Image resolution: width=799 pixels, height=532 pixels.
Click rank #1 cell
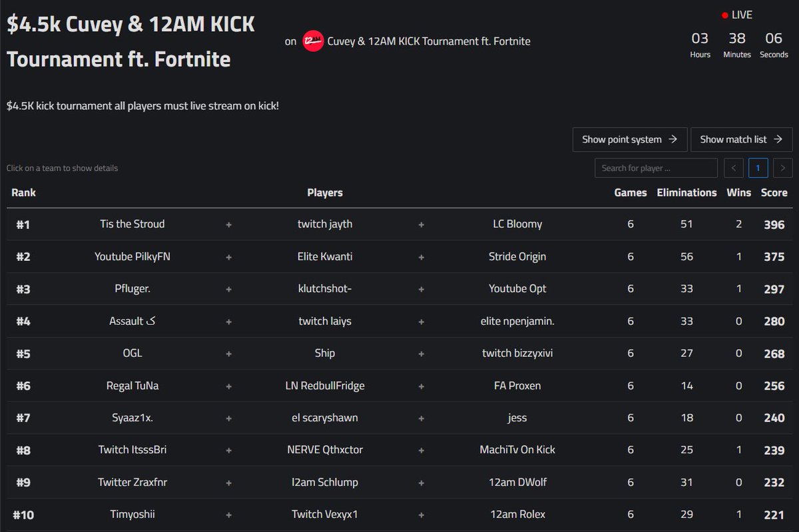click(x=23, y=224)
